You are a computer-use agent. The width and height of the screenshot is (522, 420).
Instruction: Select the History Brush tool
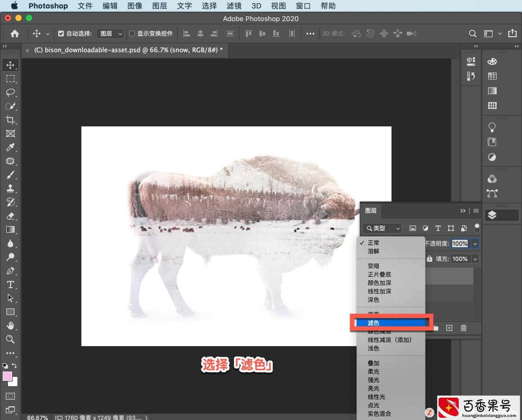coord(11,202)
